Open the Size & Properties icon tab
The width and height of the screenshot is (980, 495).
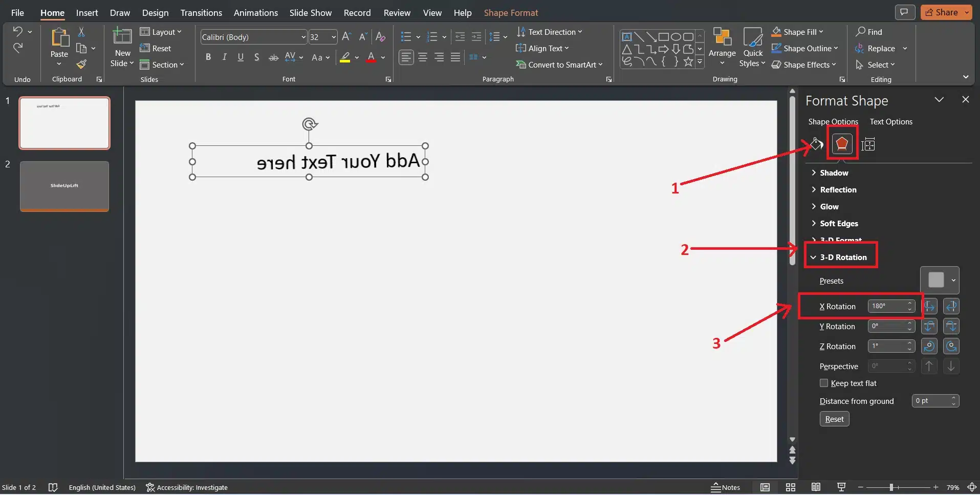pyautogui.click(x=868, y=145)
